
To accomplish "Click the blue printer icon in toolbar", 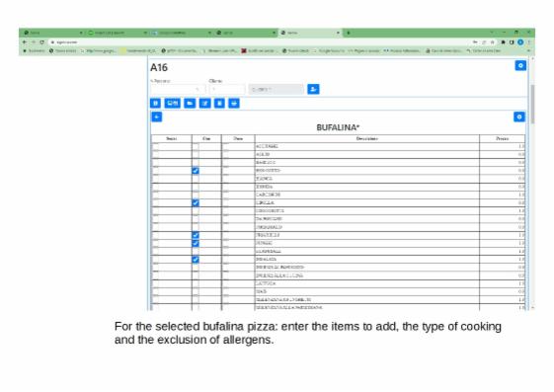I will (233, 103).
